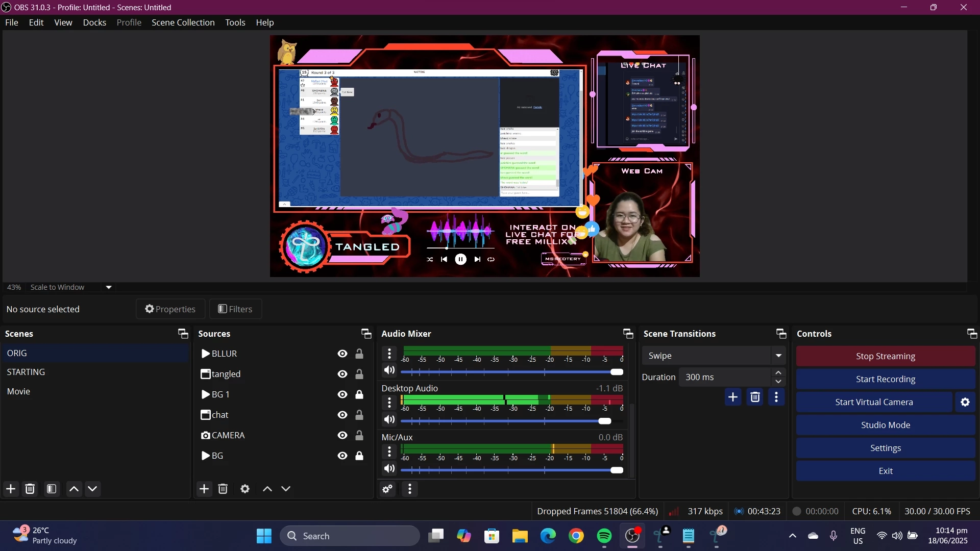Enter Studio Mode
The image size is (980, 551).
pos(886,425)
